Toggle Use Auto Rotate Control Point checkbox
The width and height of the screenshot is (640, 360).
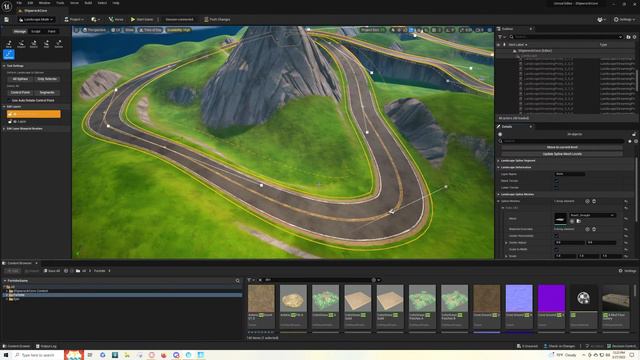(x=9, y=100)
